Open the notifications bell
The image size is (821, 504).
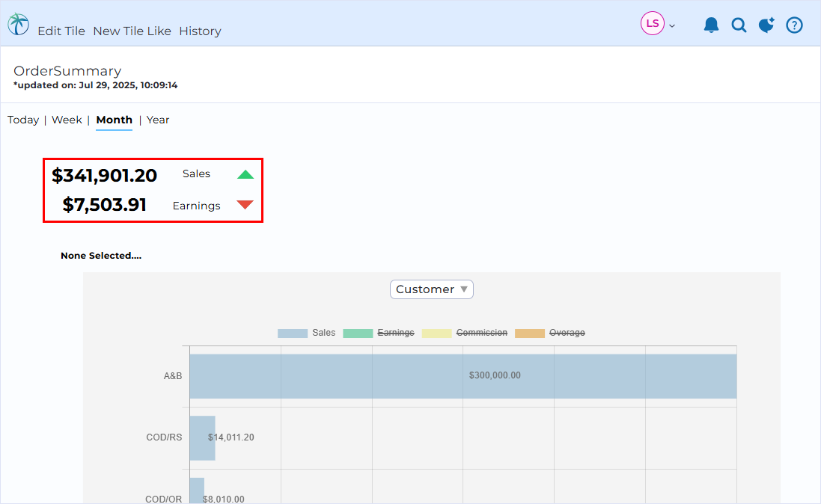click(x=711, y=25)
